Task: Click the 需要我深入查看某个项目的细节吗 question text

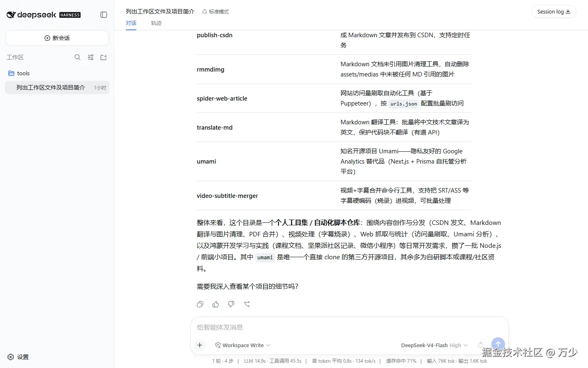Action: click(247, 286)
